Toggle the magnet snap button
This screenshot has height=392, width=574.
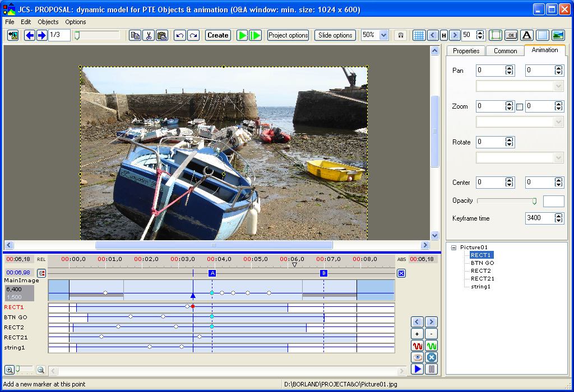point(400,35)
